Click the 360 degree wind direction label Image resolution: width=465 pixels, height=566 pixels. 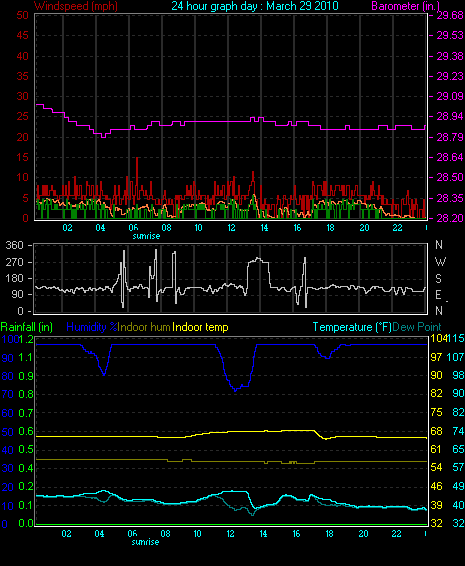pyautogui.click(x=14, y=245)
